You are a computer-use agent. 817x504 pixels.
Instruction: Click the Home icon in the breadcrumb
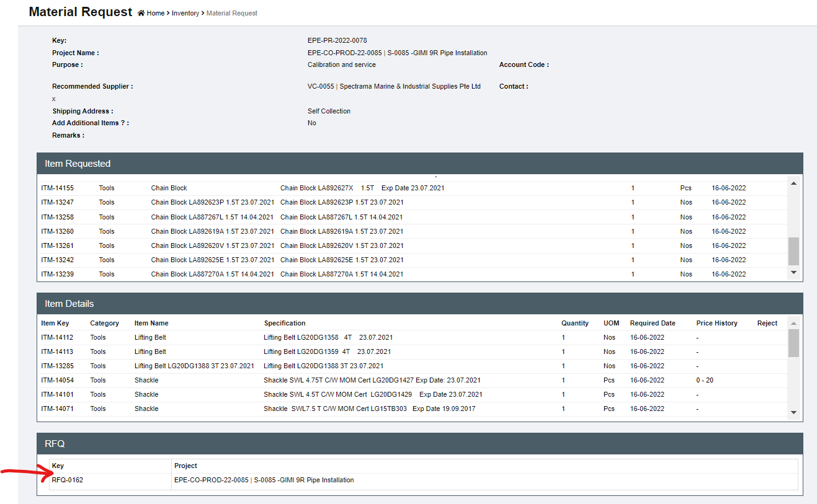(141, 13)
